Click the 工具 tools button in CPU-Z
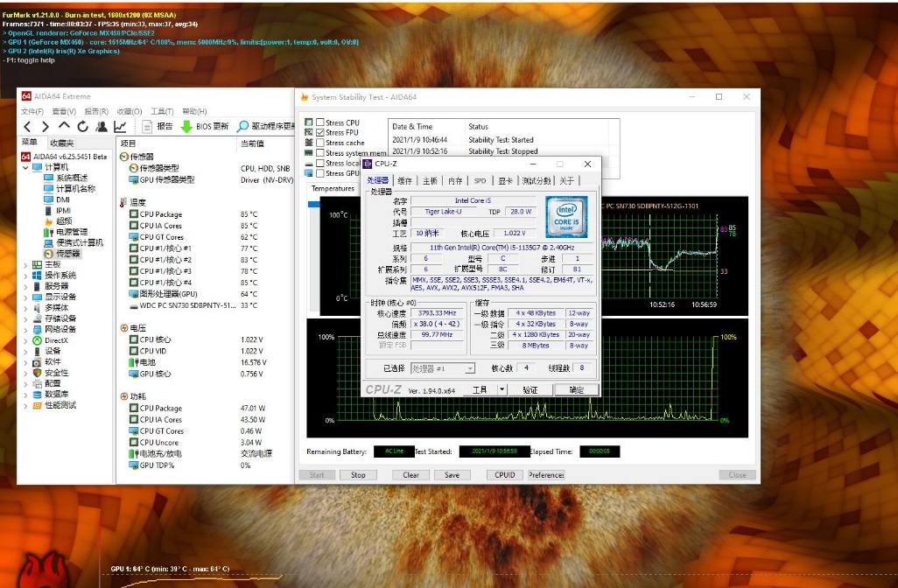Image resolution: width=898 pixels, height=588 pixels. (480, 390)
